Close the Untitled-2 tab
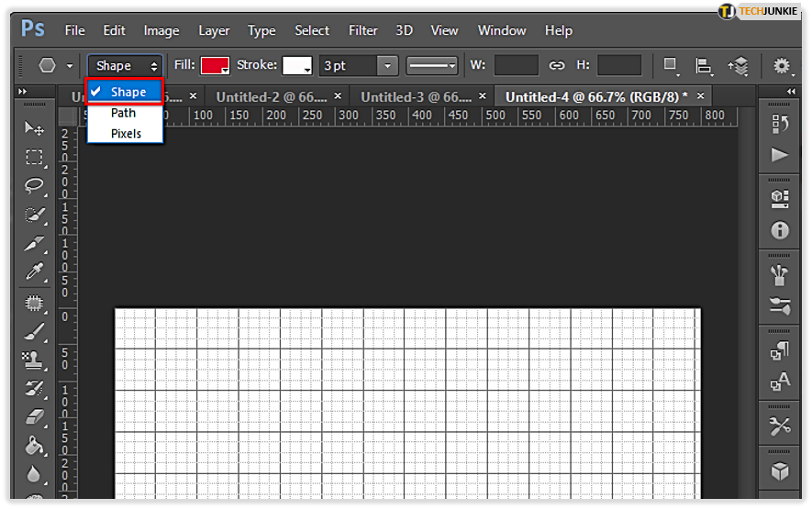The width and height of the screenshot is (812, 509). pos(338,95)
